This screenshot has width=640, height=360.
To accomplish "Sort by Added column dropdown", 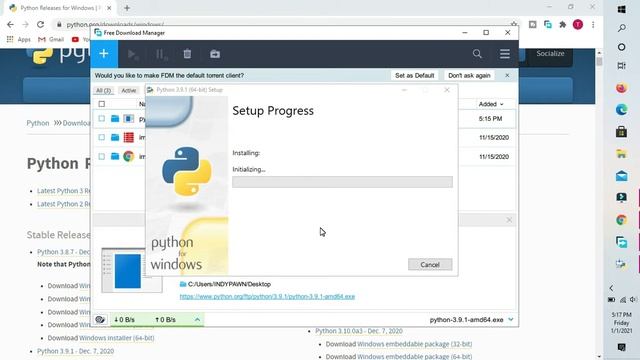I will point(491,104).
